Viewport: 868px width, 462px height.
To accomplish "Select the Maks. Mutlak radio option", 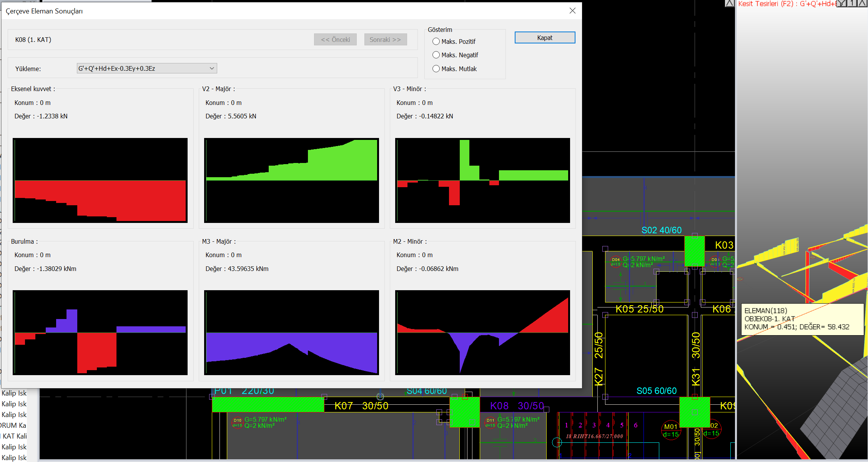I will [x=436, y=69].
